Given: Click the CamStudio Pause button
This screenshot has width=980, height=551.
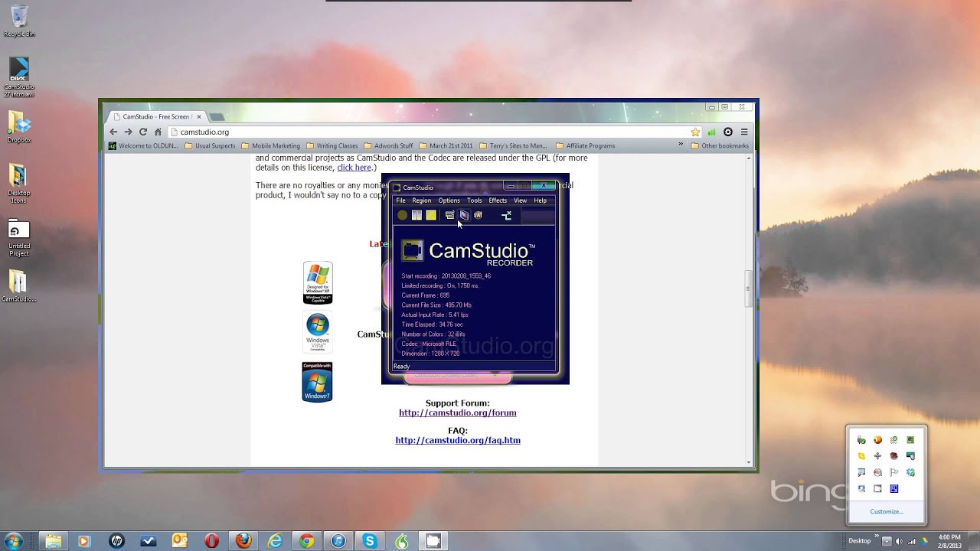Looking at the screenshot, I should [416, 216].
